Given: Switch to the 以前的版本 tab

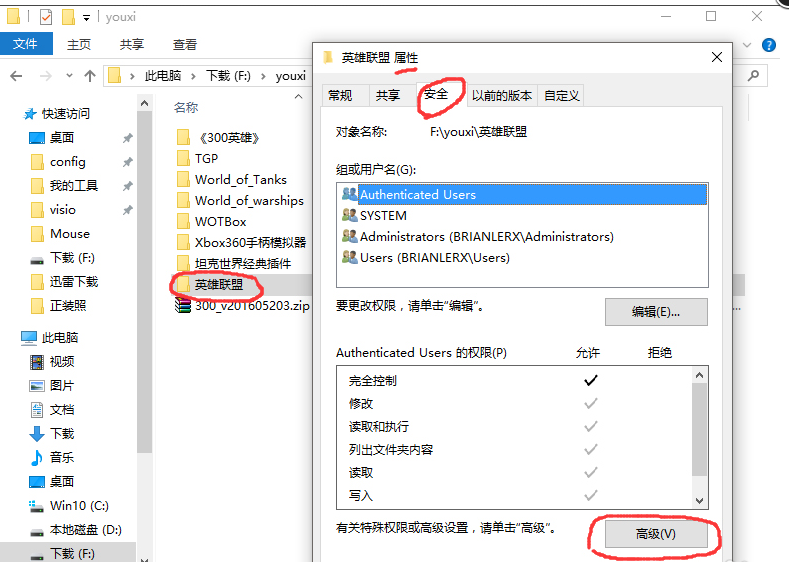Looking at the screenshot, I should click(x=502, y=96).
